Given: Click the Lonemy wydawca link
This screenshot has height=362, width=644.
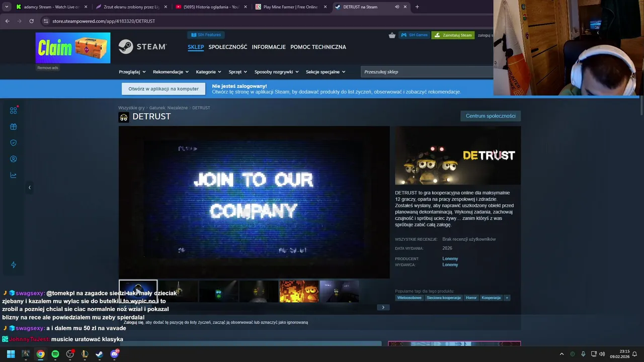Looking at the screenshot, I should click(450, 265).
